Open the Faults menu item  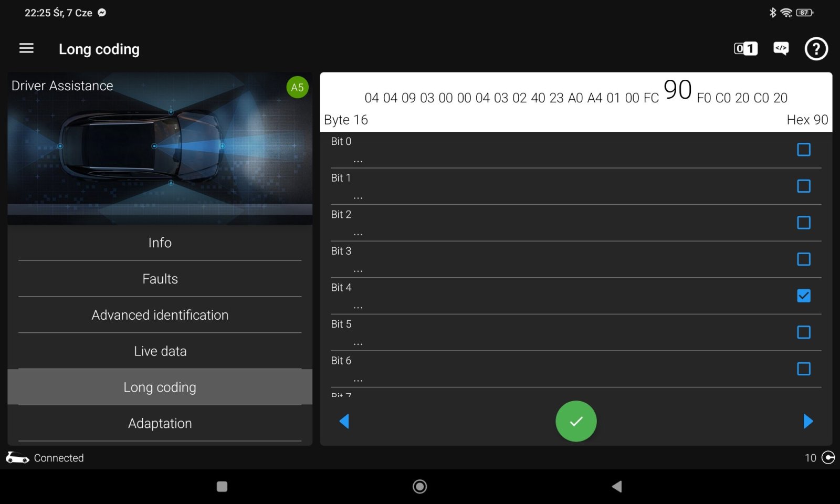coord(160,279)
